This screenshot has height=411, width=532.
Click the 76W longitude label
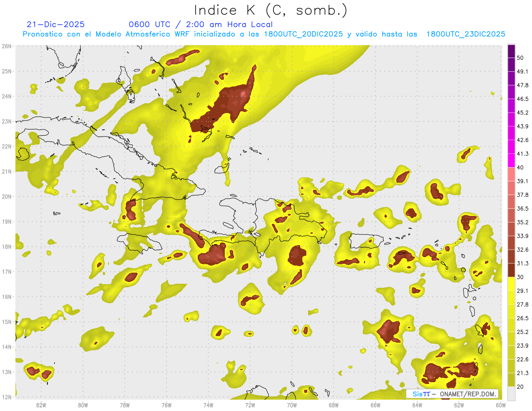pos(167,405)
